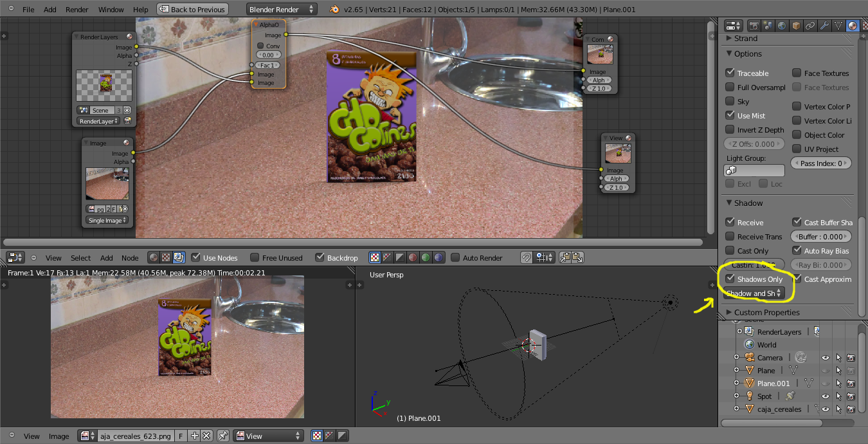Open the View slot dropdown in image editor
Screen dimensions: 868x444
pyautogui.click(x=269, y=436)
